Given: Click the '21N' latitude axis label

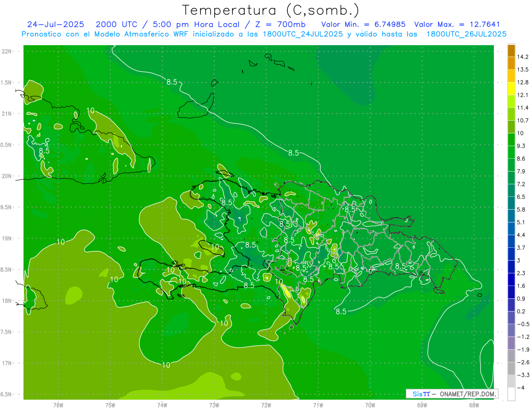Looking at the screenshot, I should pos(7,114).
